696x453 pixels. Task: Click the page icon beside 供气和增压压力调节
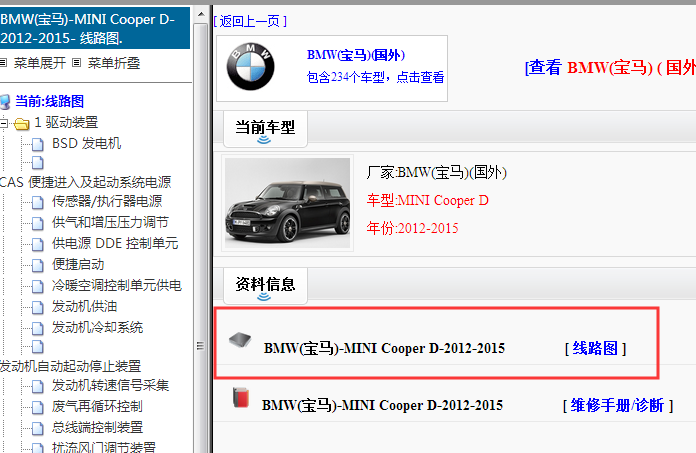(38, 223)
